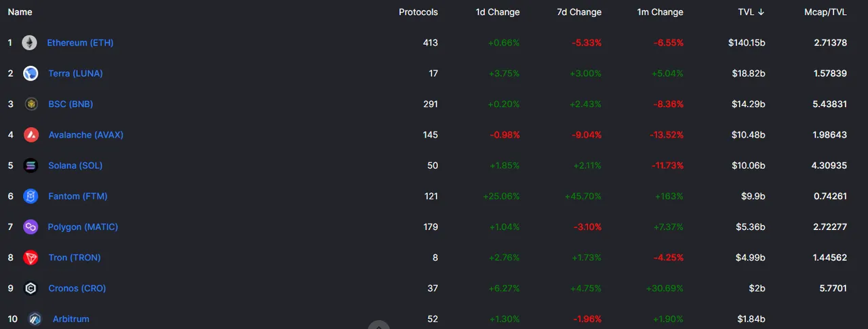Screen dimensions: 868x329
Task: Open the Cronos (CRO) chain link
Action: point(77,288)
